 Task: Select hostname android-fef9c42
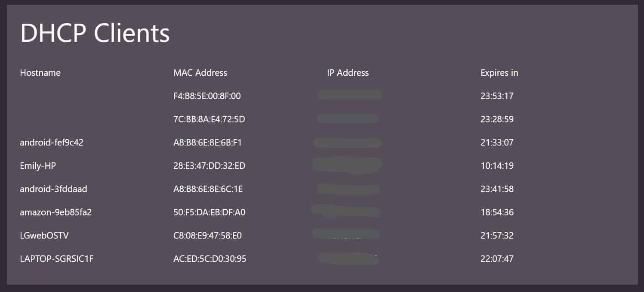[52, 143]
